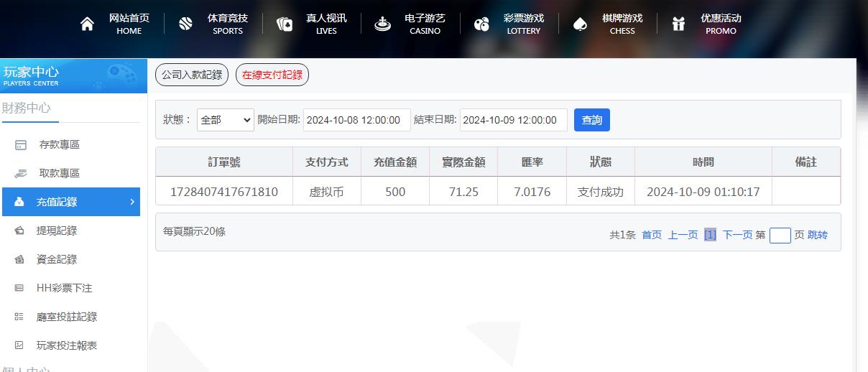Image resolution: width=868 pixels, height=372 pixels.
Task: Click the chess spade icon
Action: coord(580,24)
